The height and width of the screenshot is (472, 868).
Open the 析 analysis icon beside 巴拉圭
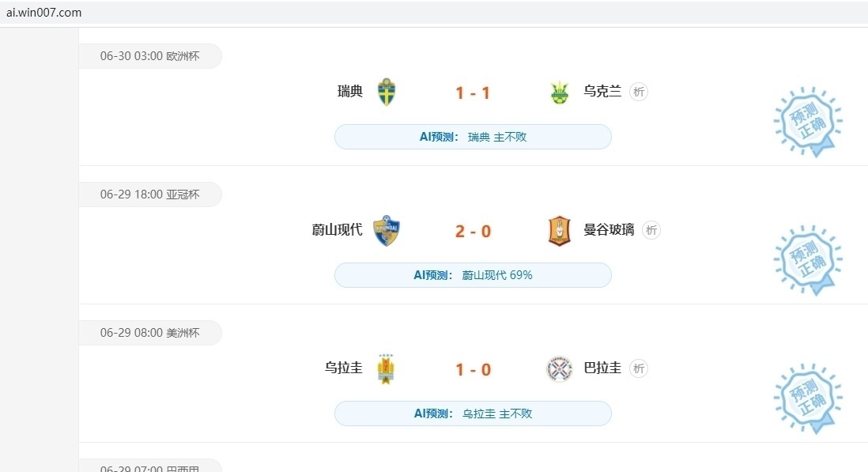click(639, 368)
